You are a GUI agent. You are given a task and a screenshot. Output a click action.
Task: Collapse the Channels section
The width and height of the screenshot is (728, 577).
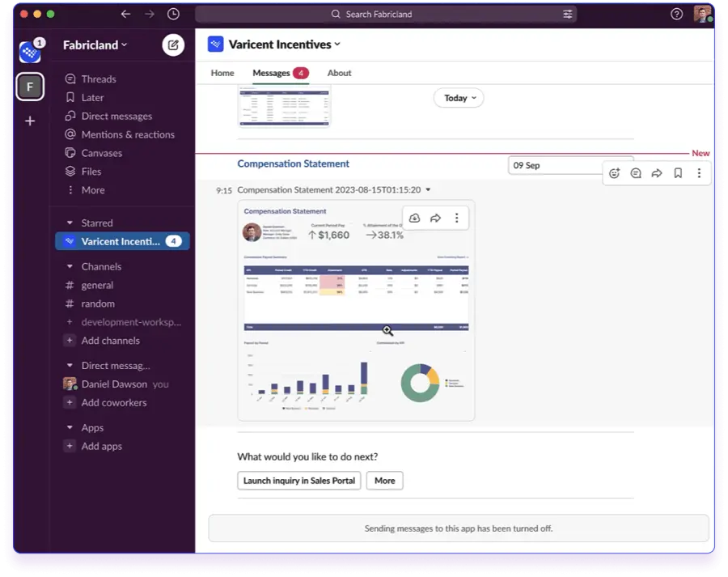click(x=70, y=267)
